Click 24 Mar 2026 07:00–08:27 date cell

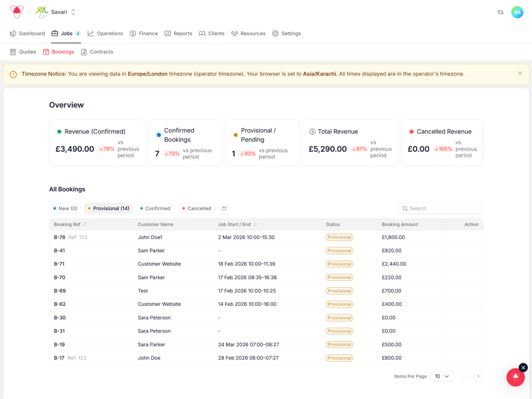(248, 344)
